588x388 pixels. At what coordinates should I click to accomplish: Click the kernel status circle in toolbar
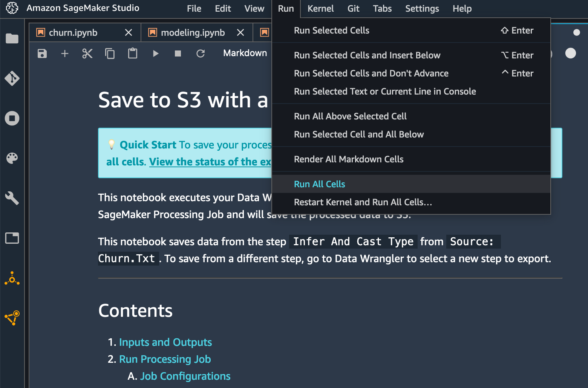(x=571, y=53)
